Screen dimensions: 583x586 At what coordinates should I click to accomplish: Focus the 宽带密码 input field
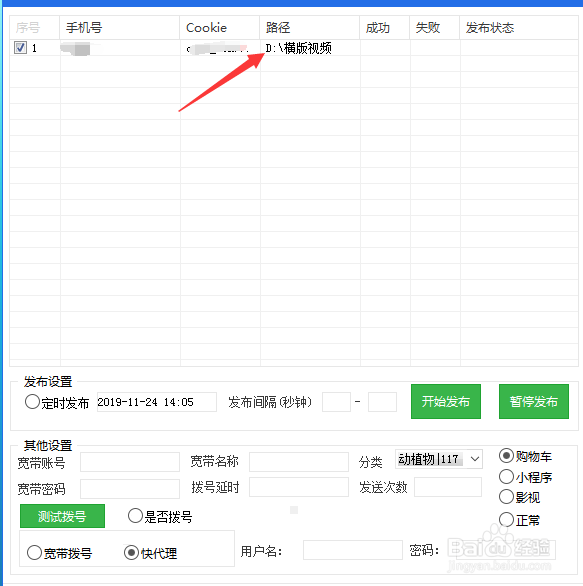coord(130,488)
